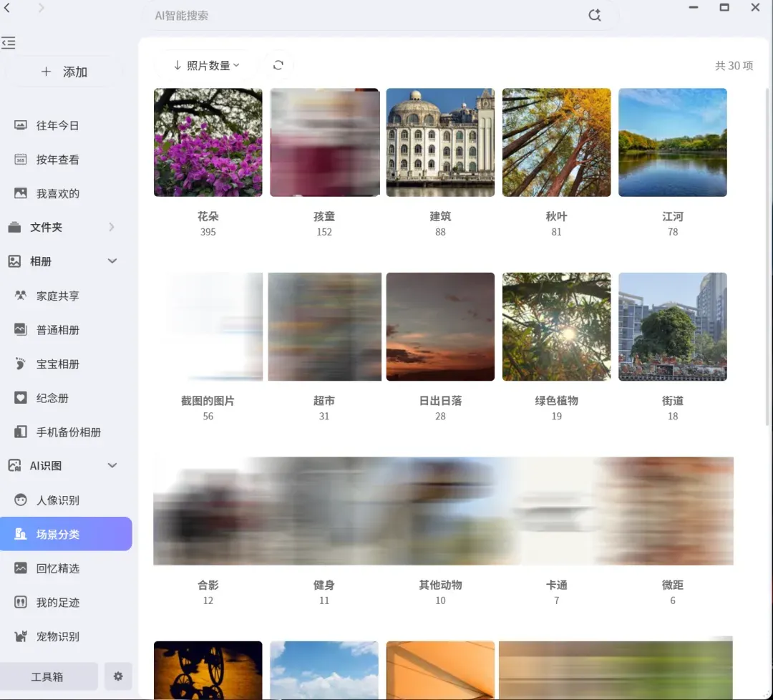
Task: Open the blue sky clouds thumbnail
Action: 324,670
